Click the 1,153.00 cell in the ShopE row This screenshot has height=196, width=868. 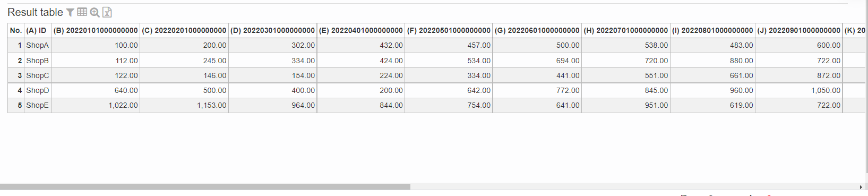[184, 105]
